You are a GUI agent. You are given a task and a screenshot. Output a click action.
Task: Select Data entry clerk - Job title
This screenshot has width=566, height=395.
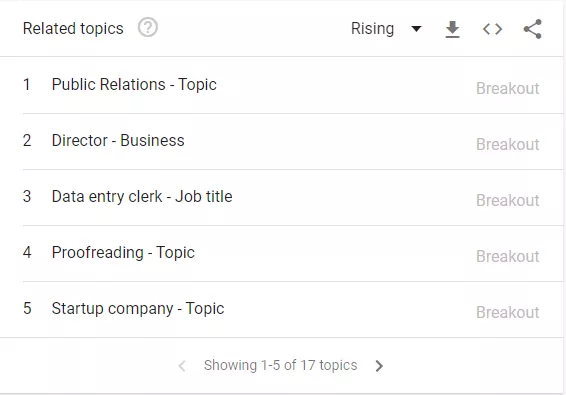pyautogui.click(x=142, y=196)
